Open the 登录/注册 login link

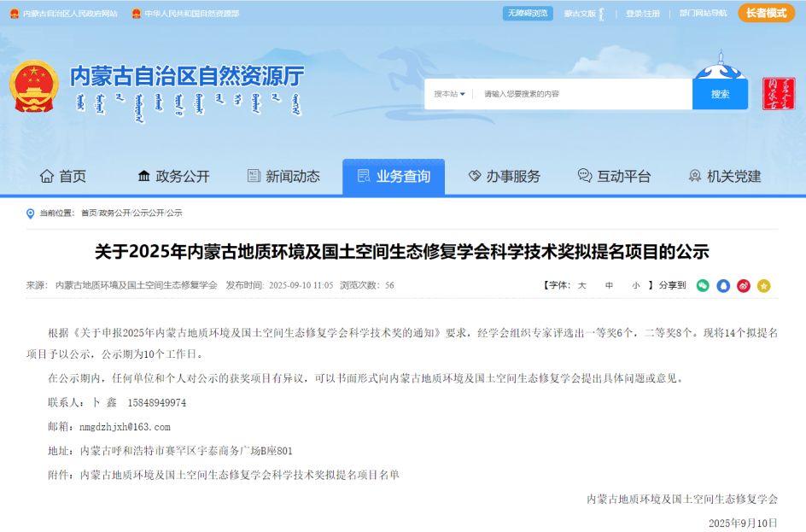[x=642, y=14]
